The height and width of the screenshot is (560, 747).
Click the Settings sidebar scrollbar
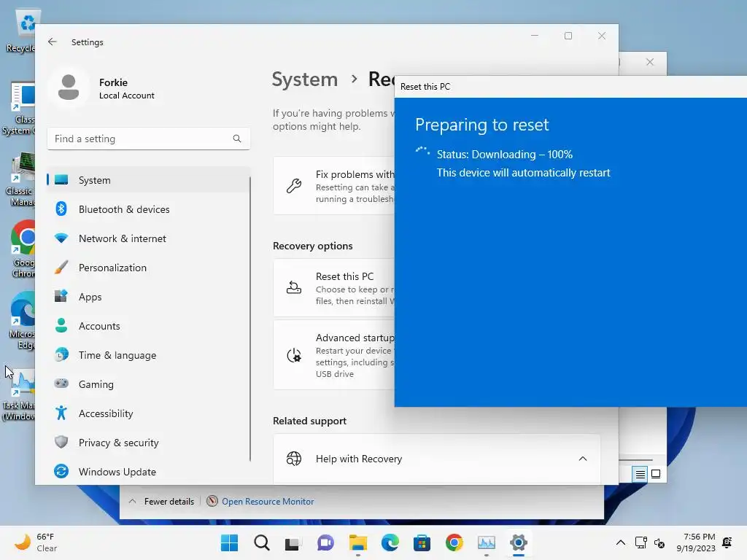click(x=250, y=318)
